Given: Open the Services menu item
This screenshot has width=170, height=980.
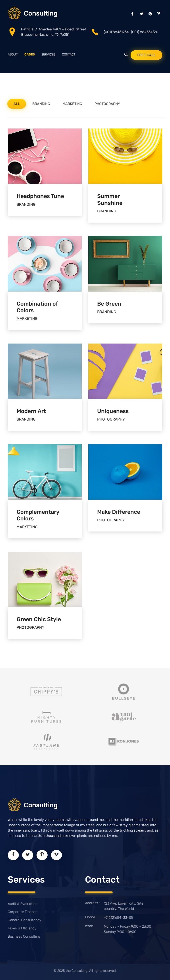Looking at the screenshot, I should (x=48, y=55).
